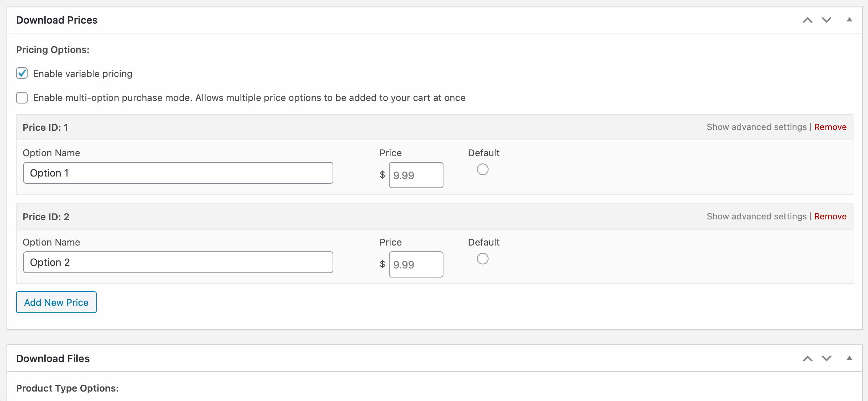This screenshot has width=868, height=401.
Task: Click the Enable variable pricing label
Action: coord(83,74)
